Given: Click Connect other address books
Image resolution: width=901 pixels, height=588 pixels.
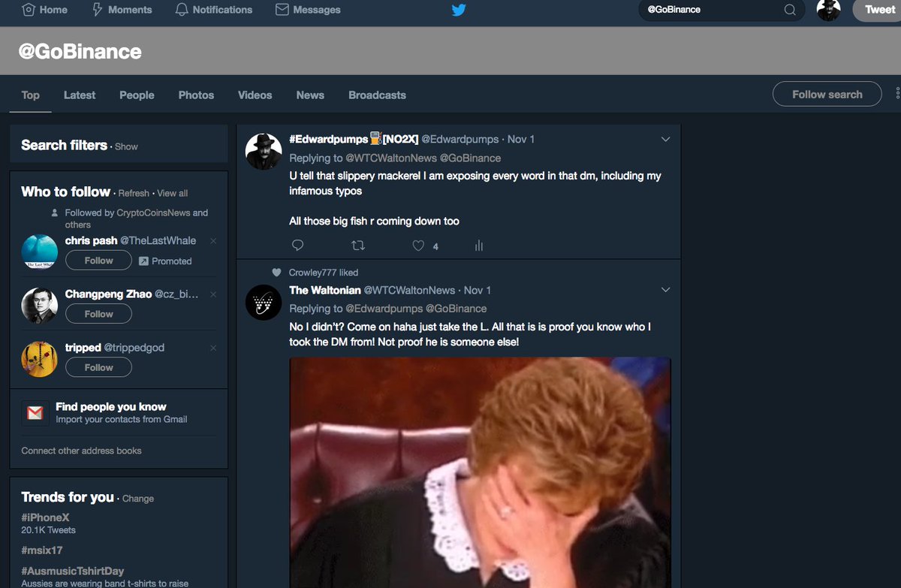Looking at the screenshot, I should (x=81, y=451).
